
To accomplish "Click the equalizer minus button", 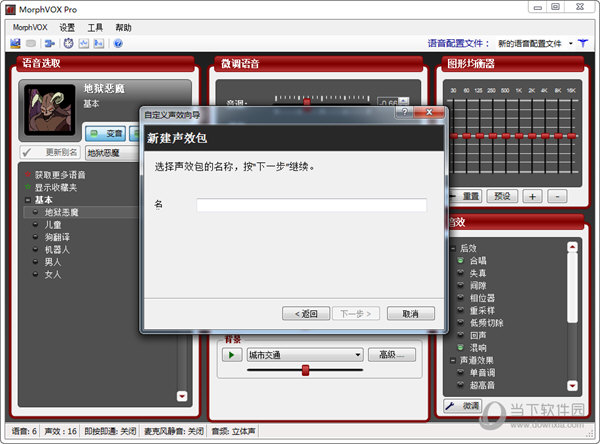I will coord(557,196).
